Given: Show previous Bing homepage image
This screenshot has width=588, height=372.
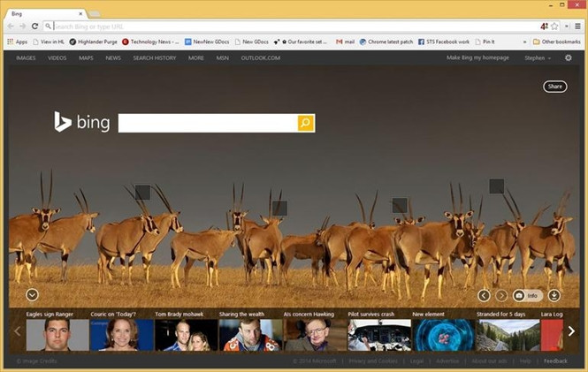Looking at the screenshot, I should [x=484, y=295].
